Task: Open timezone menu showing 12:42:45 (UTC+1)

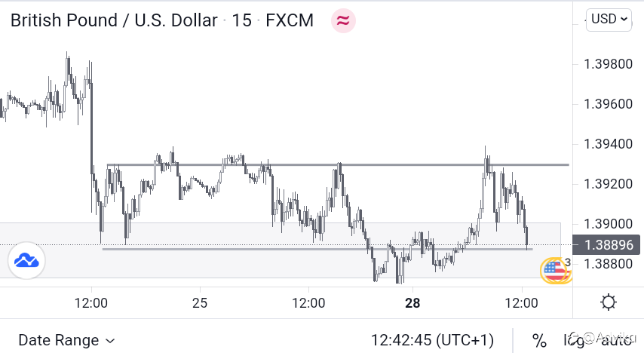Action: tap(432, 340)
